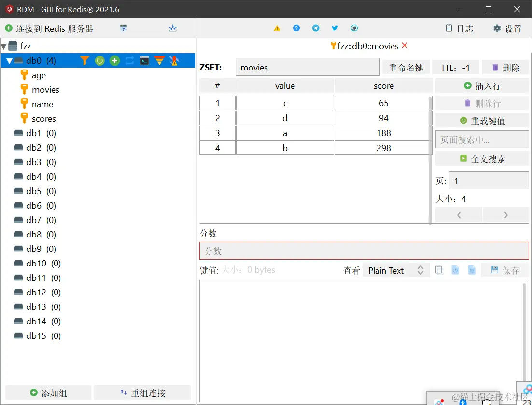Click the copy to clipboard icon near 保存

(x=439, y=270)
